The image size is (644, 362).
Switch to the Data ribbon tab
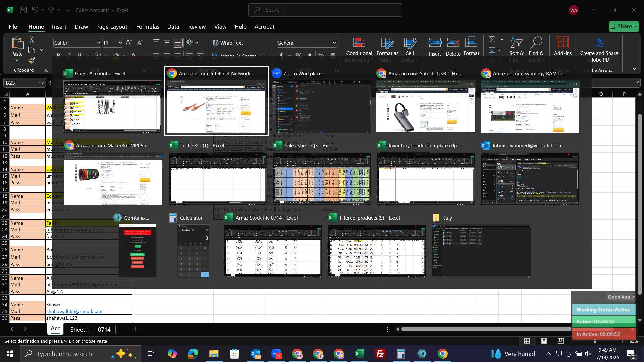click(173, 27)
